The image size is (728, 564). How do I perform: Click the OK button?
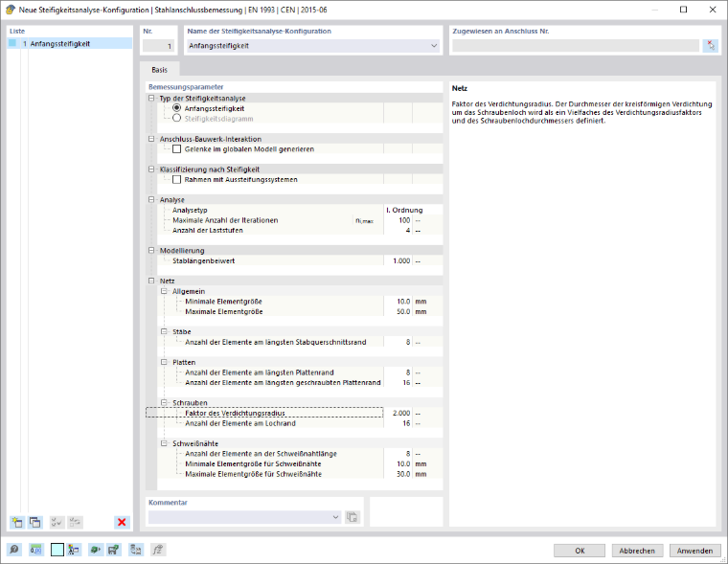[x=580, y=551]
